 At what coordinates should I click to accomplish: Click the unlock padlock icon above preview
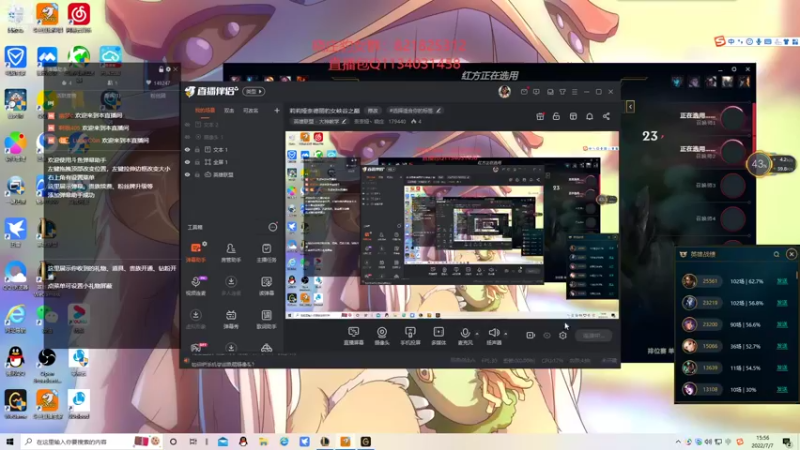coord(556,116)
